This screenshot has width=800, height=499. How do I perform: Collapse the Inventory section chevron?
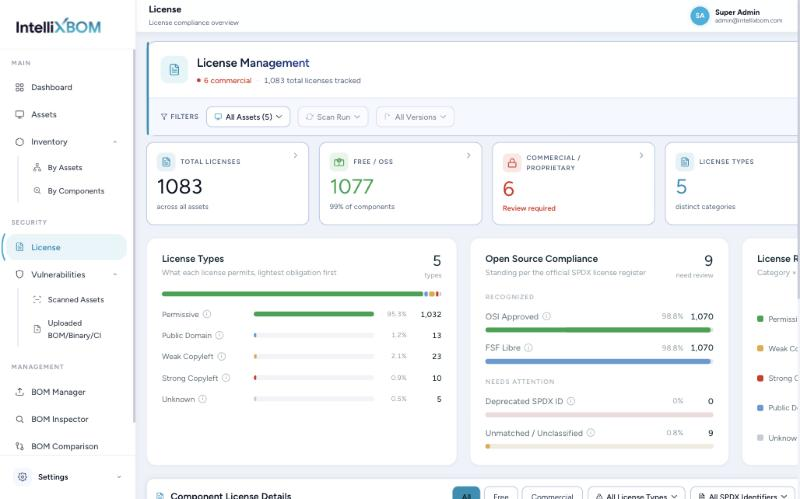coord(115,142)
